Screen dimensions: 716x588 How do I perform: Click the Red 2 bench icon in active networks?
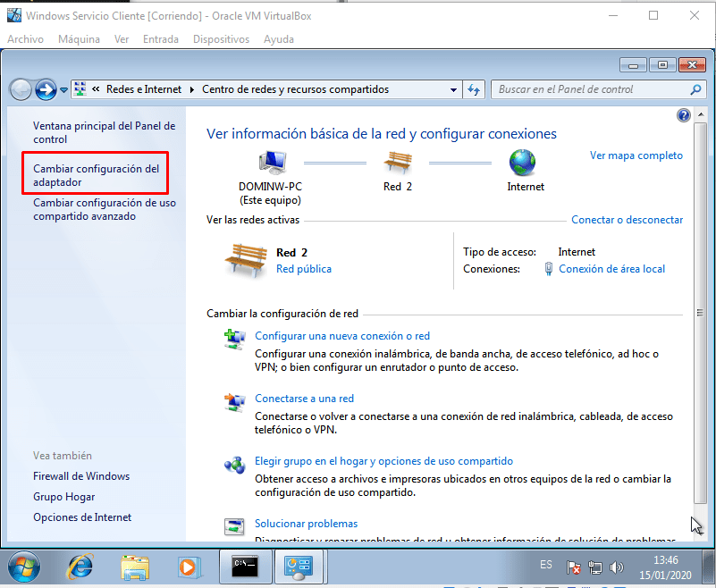(245, 260)
